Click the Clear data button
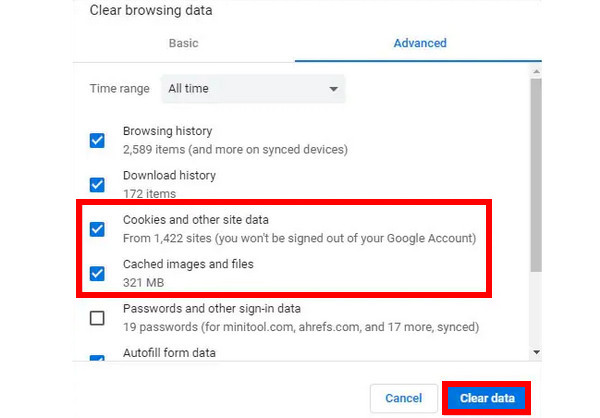 487,398
